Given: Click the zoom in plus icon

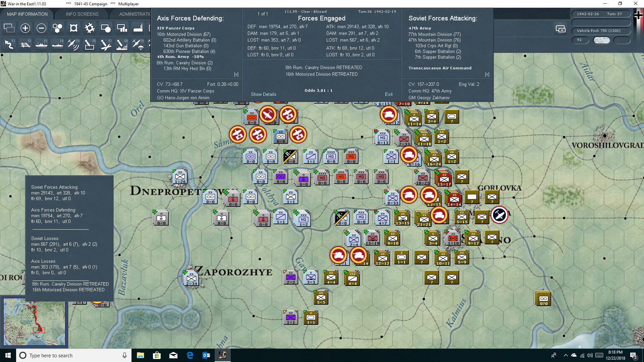Looking at the screenshot, I should [x=25, y=28].
